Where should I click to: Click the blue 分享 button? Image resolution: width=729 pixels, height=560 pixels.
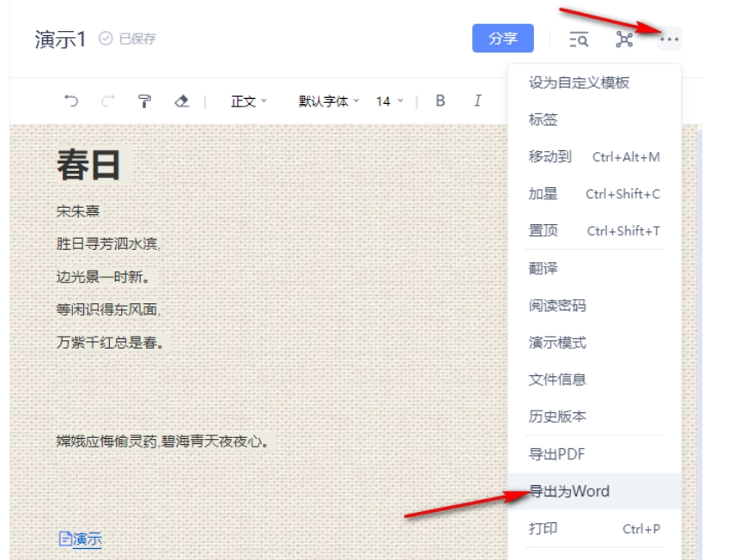503,40
